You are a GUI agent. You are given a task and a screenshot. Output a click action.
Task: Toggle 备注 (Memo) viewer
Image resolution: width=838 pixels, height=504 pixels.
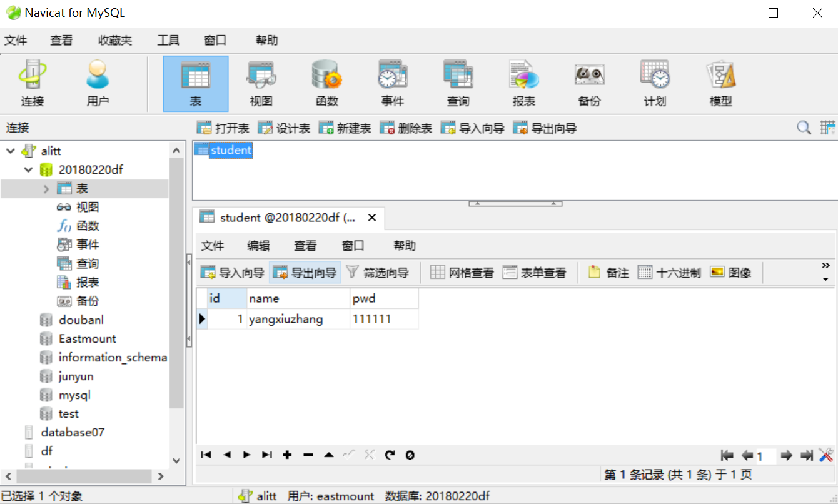click(x=608, y=273)
